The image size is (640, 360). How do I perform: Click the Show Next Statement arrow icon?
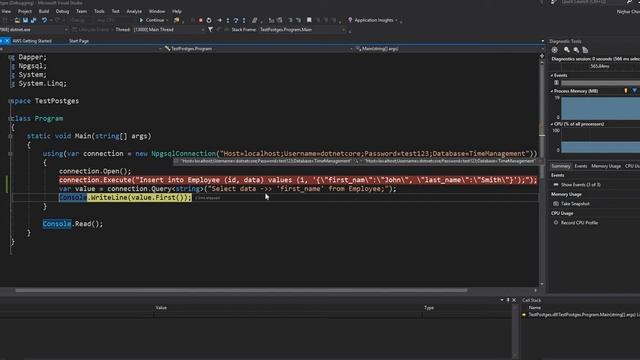point(220,20)
